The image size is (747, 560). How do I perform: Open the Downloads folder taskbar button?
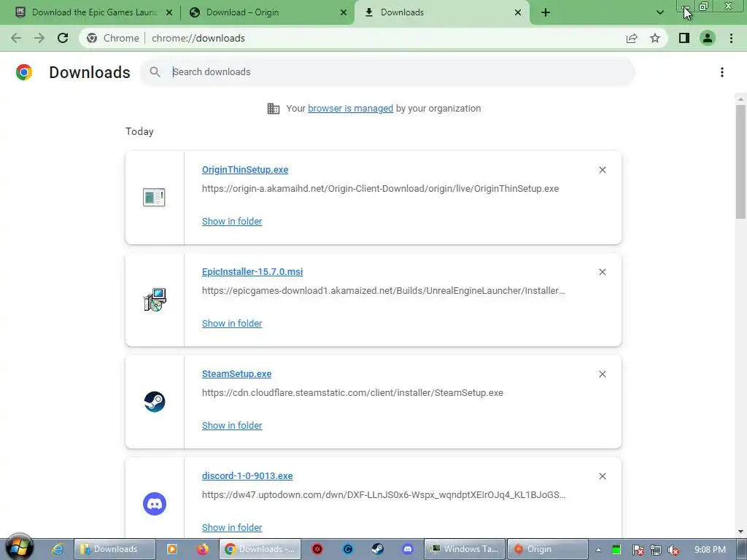tap(115, 549)
